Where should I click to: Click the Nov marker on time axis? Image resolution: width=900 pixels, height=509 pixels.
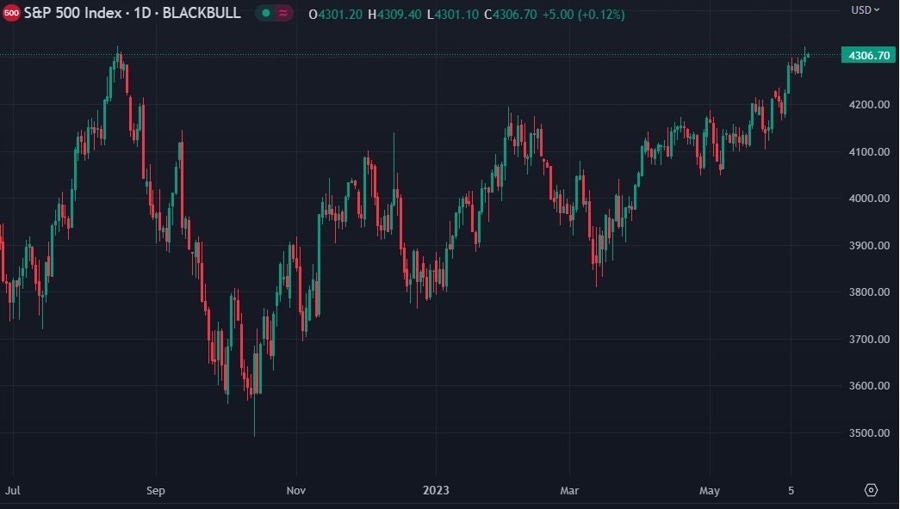pyautogui.click(x=296, y=491)
